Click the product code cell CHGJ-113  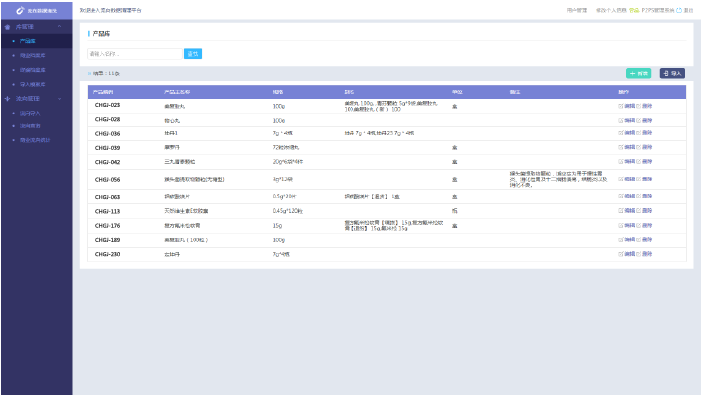click(107, 212)
